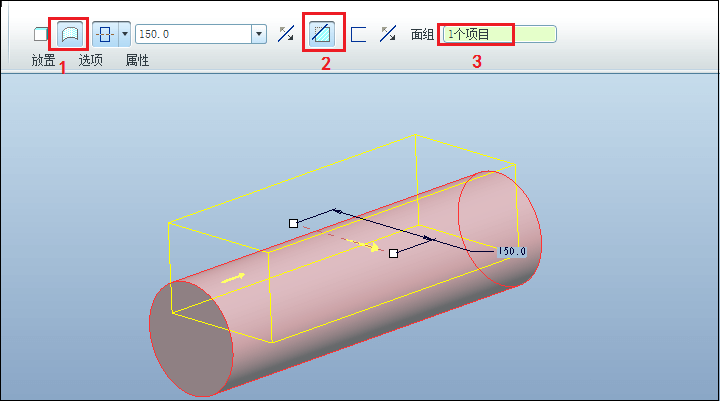Viewport: 720px width, 401px height.
Task: Activate the 1个项目 quilt collector
Action: 500,34
